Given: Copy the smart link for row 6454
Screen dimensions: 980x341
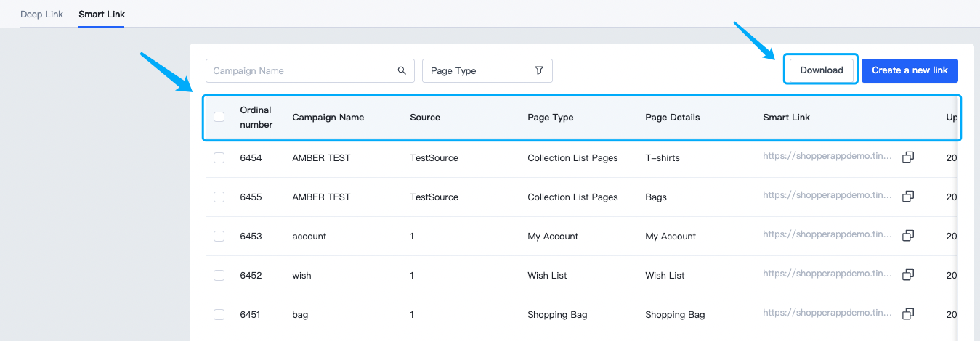Looking at the screenshot, I should tap(907, 157).
